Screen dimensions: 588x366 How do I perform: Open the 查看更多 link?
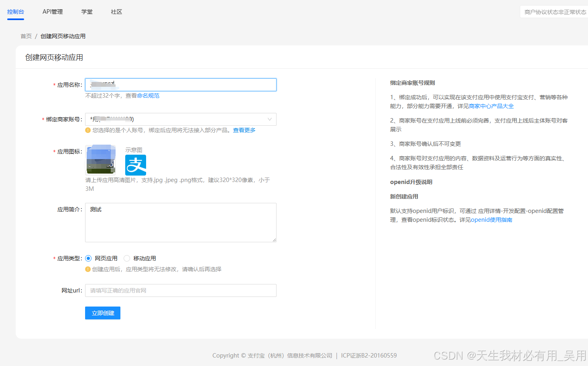[x=244, y=130]
